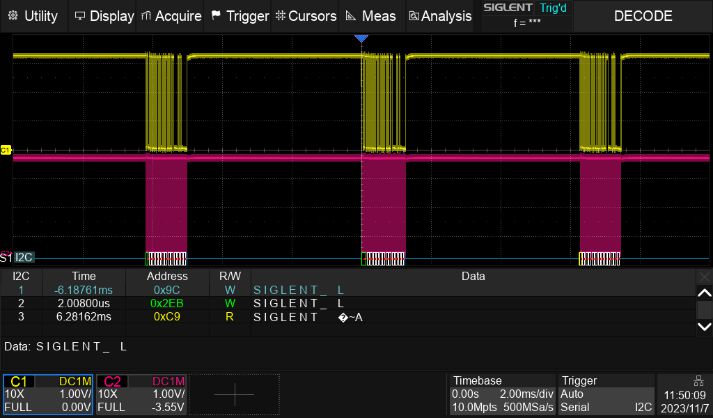Click the R entry in row 3
Screen dimensions: 713x418
pyautogui.click(x=230, y=317)
